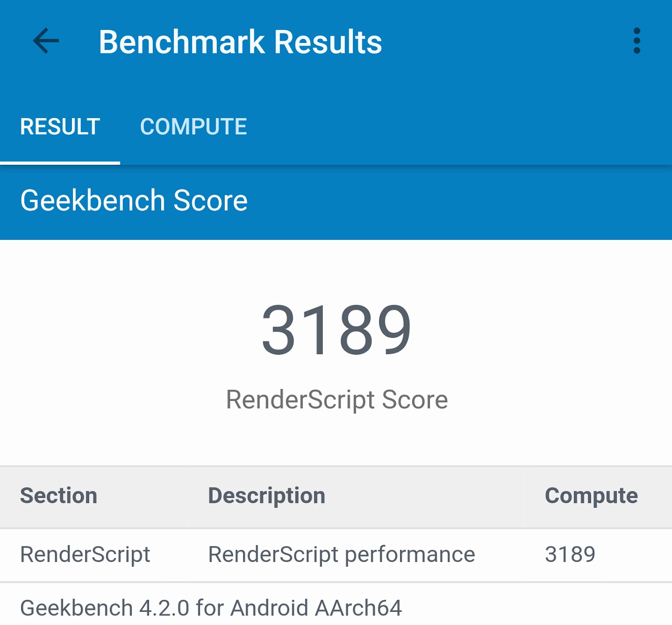Viewport: 672px width, 625px height.
Task: Click the Section column header
Action: coord(59,496)
